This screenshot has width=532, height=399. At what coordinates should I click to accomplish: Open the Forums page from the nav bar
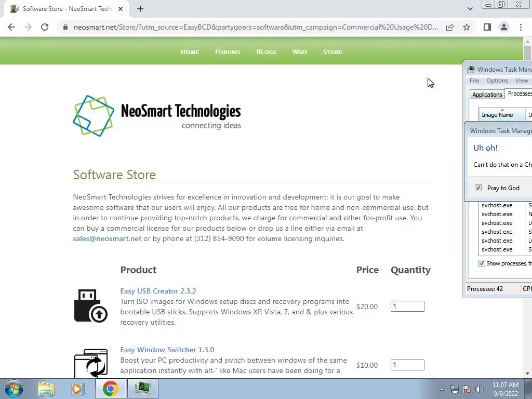click(x=228, y=52)
